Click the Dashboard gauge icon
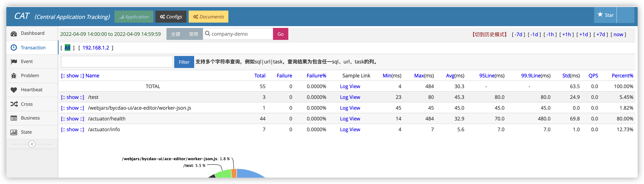Viewport: 644px width, 184px height. coord(14,34)
